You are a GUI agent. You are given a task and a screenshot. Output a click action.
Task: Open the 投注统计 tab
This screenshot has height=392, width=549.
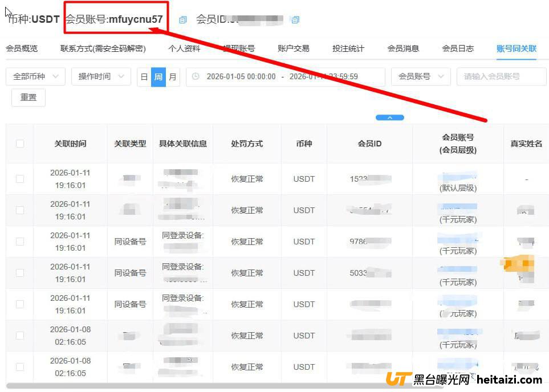348,48
